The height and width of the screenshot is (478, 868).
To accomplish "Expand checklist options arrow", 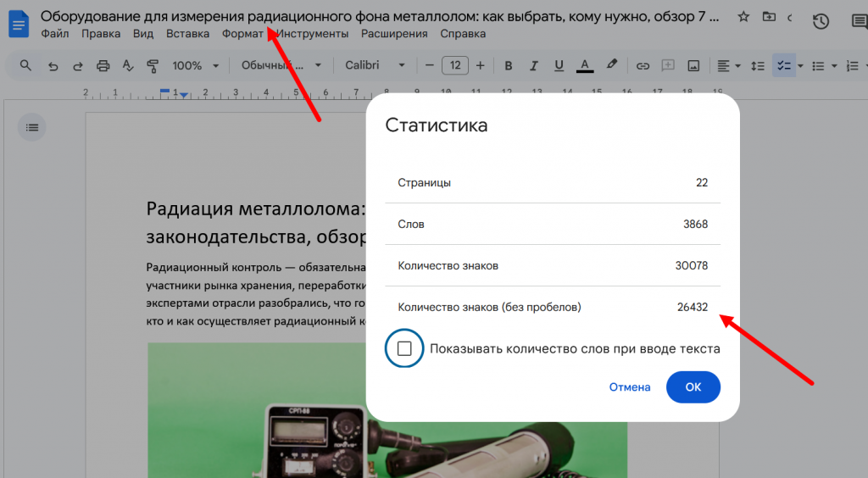I will pyautogui.click(x=800, y=66).
